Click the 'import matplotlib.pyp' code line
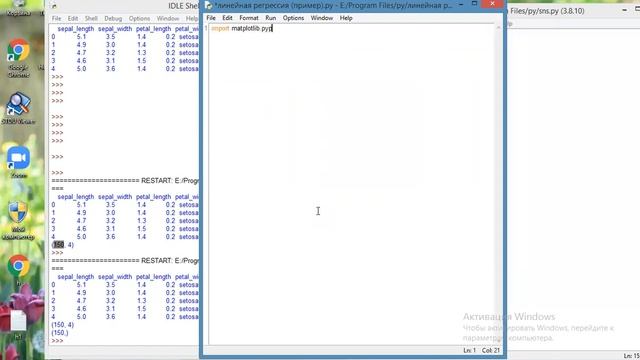This screenshot has height=360, width=640. 242,29
